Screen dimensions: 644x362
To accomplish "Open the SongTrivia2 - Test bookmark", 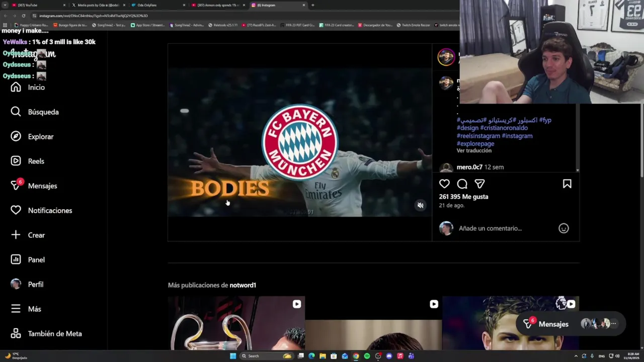I will pos(109,25).
